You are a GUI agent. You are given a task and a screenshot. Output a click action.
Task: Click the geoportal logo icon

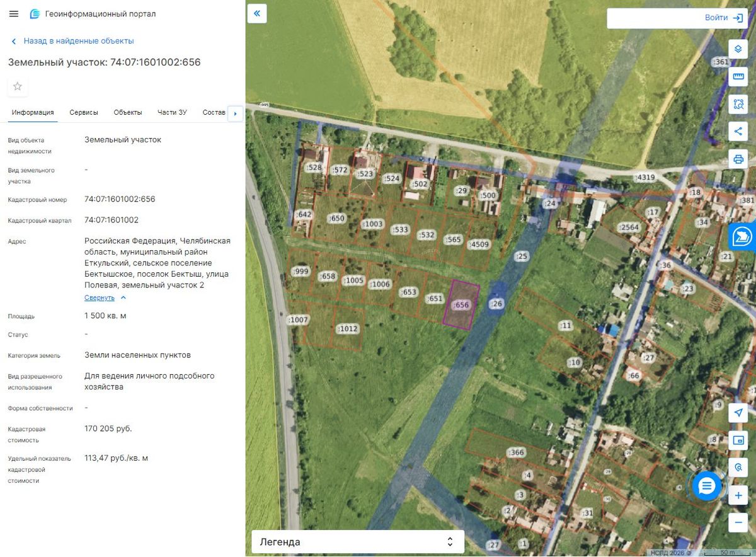[x=35, y=14]
